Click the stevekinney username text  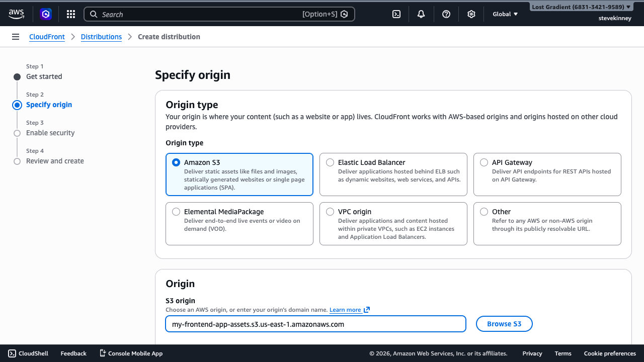615,18
